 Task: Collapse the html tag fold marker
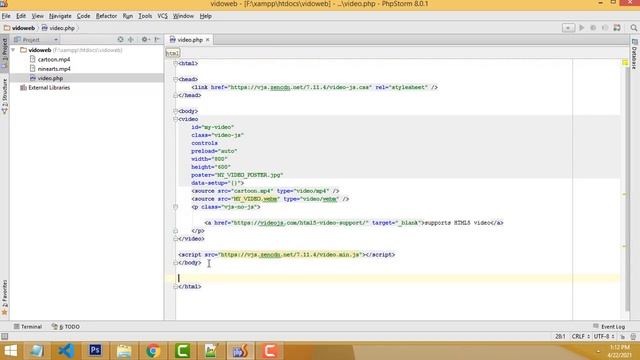tap(175, 64)
